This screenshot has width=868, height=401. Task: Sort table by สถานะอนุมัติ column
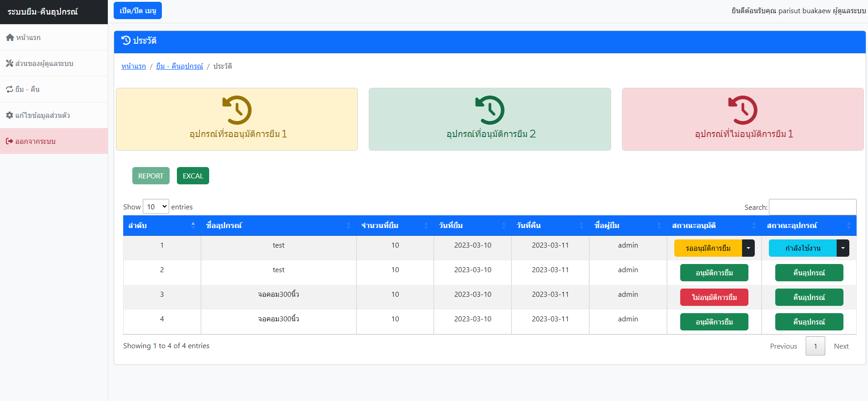tap(714, 225)
